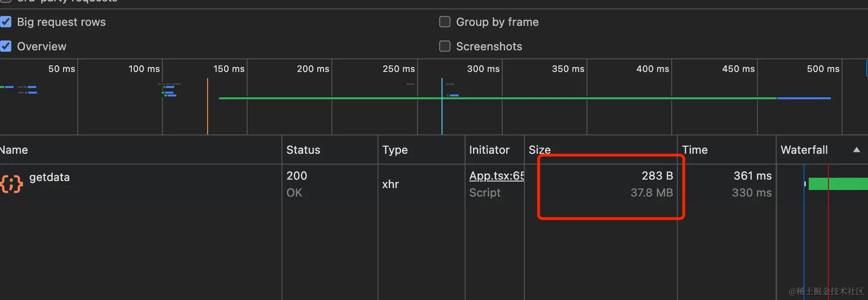Sort requests by the Size column

pyautogui.click(x=539, y=150)
